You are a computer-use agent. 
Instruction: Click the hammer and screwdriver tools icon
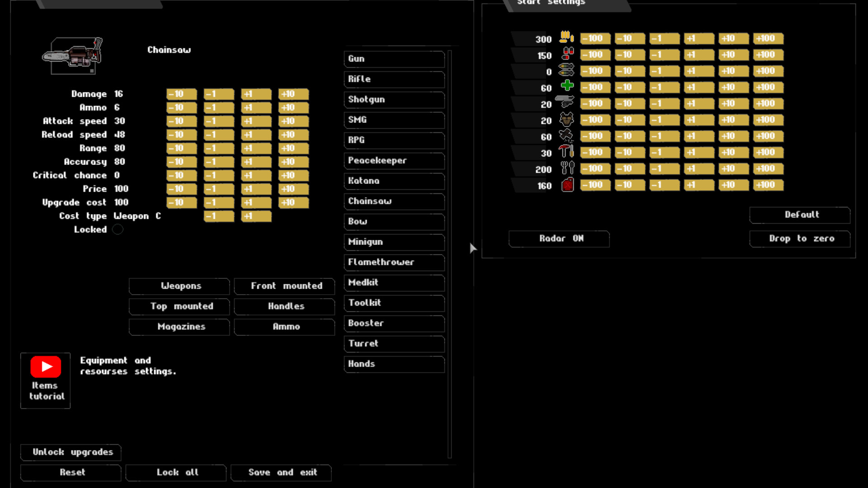[x=566, y=151]
